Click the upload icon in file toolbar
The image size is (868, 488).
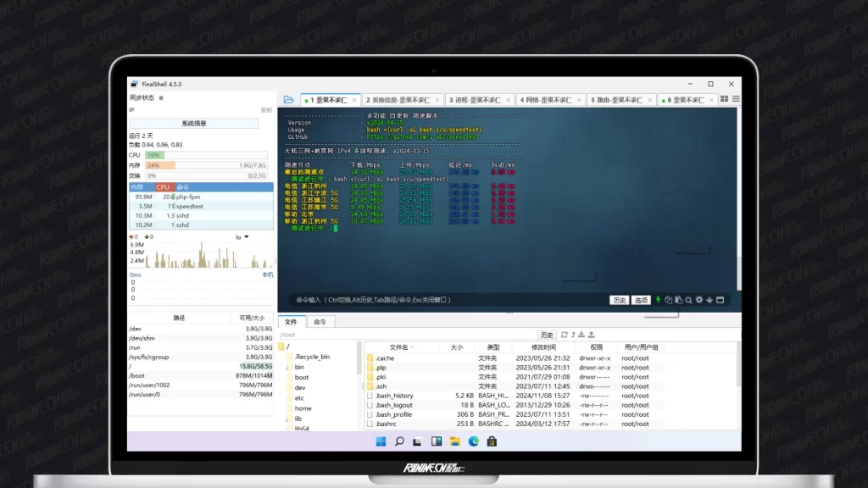coord(591,335)
